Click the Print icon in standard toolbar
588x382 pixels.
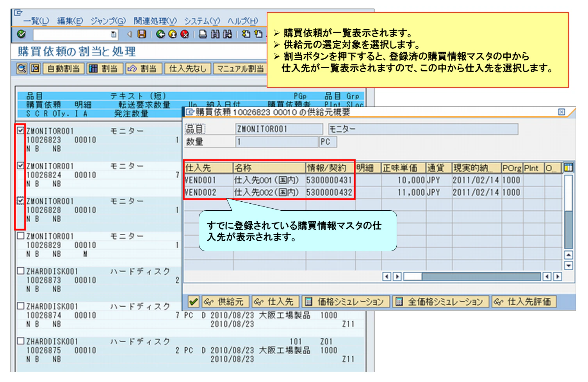(203, 34)
